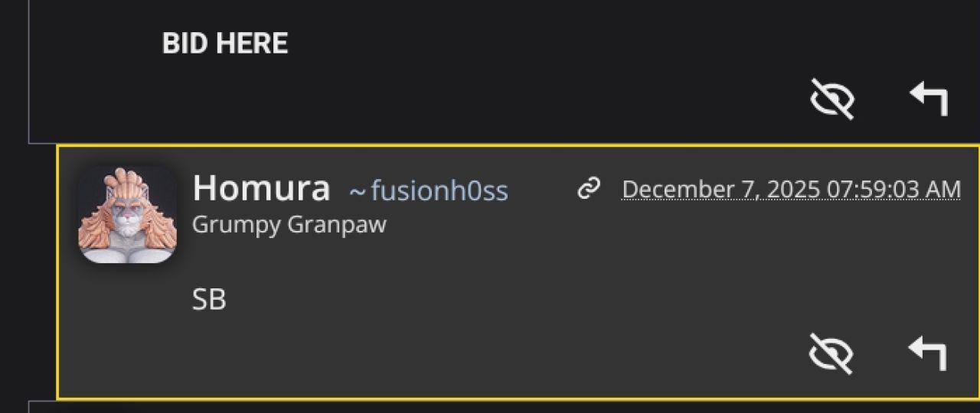Image resolution: width=980 pixels, height=413 pixels.
Task: Click the December 7, 2025 timestamp
Action: (791, 189)
